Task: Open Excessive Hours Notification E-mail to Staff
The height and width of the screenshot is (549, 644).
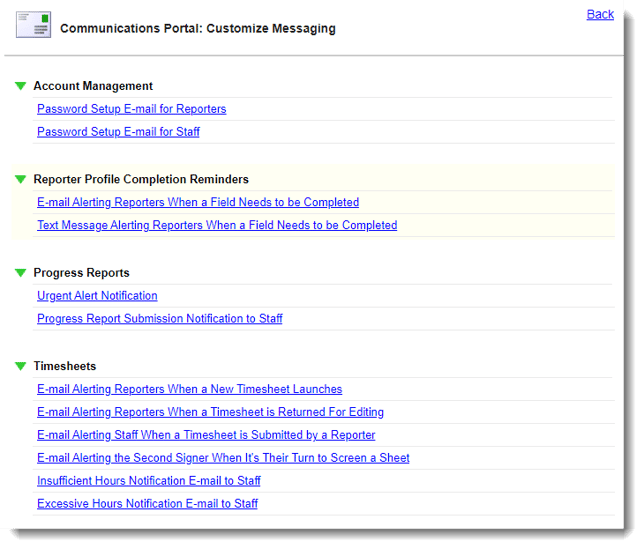Action: pyautogui.click(x=147, y=504)
